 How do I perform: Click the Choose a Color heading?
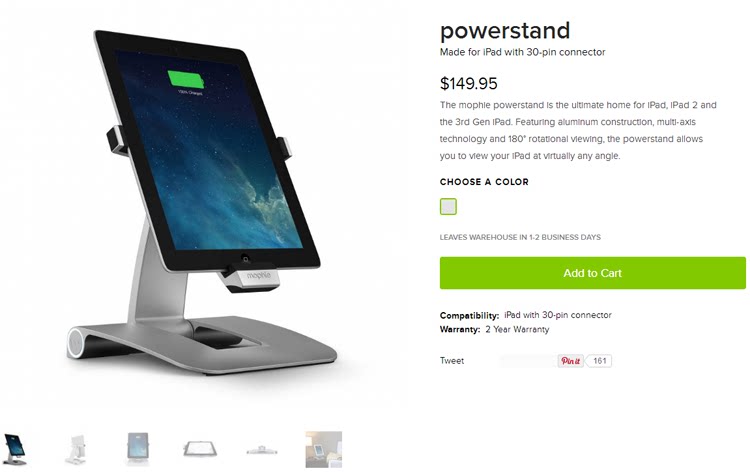point(484,182)
